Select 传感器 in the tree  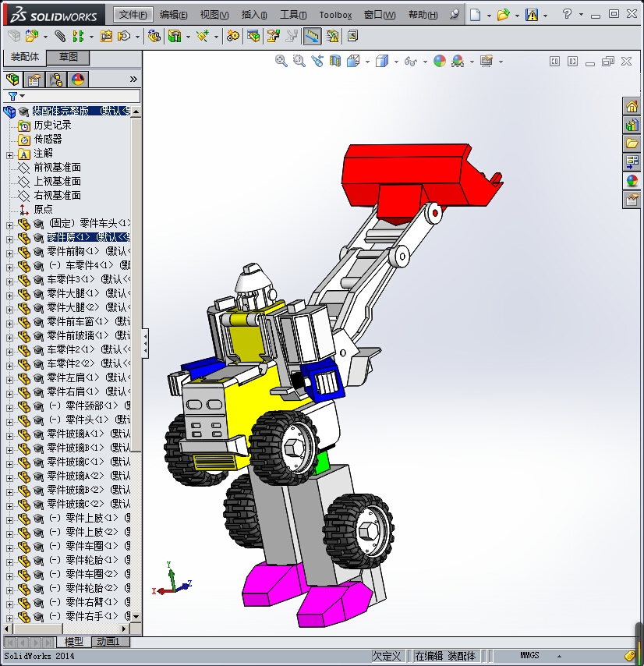(48, 139)
